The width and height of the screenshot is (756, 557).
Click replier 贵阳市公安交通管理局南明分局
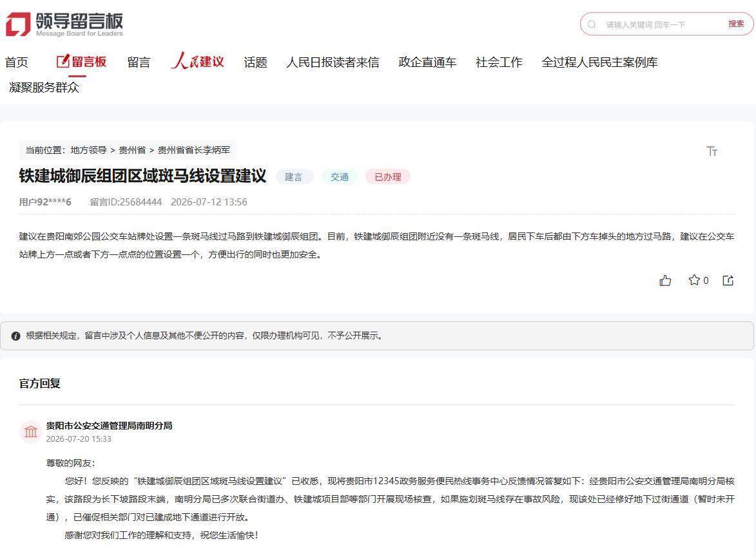[109, 426]
